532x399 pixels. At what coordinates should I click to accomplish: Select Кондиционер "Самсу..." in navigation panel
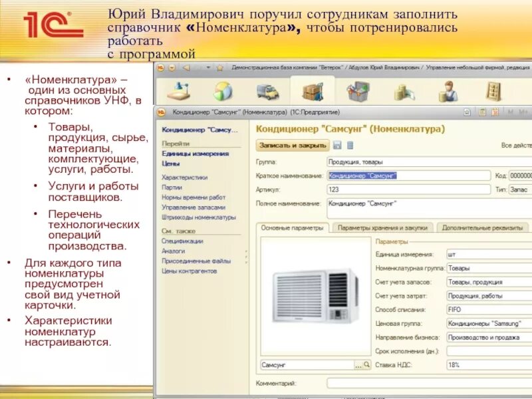point(200,130)
